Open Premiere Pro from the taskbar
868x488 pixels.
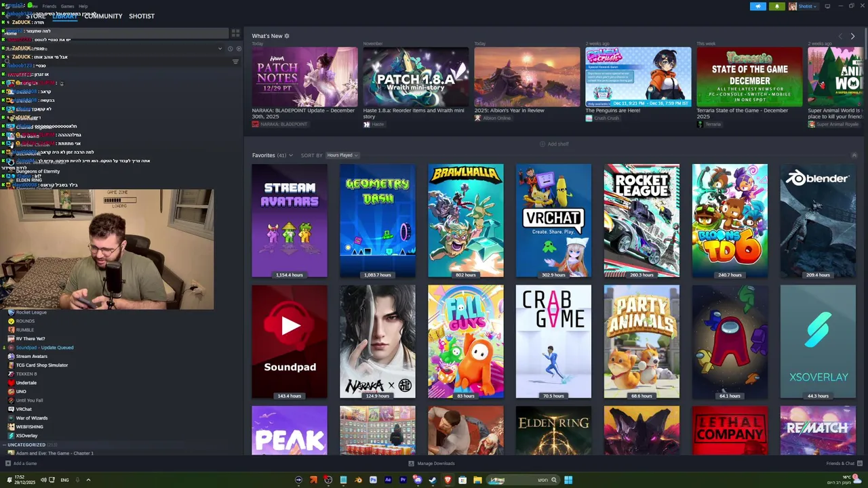[403, 480]
